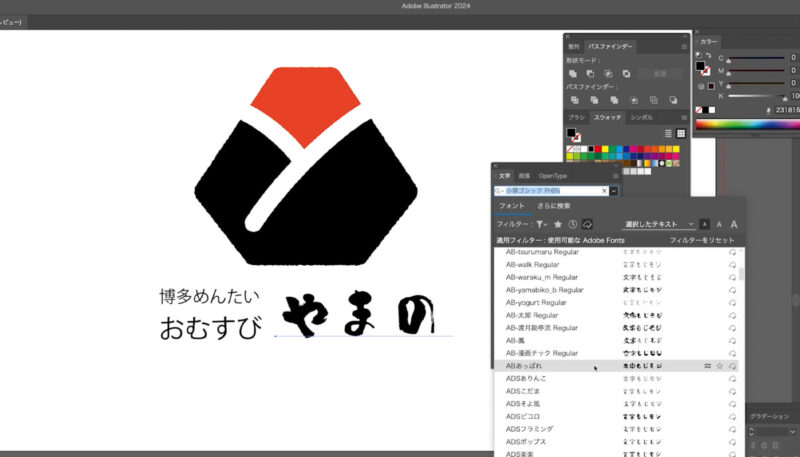
Task: Click the カラー panel tab
Action: tap(708, 42)
